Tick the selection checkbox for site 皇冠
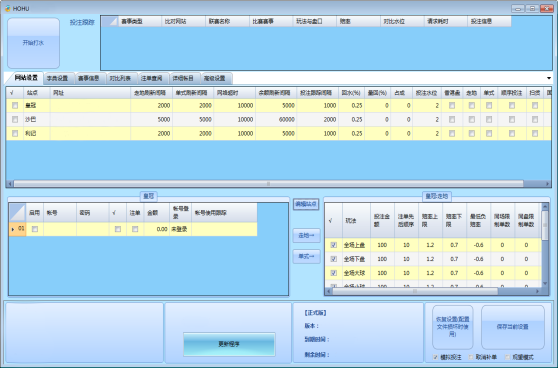 pyautogui.click(x=15, y=105)
